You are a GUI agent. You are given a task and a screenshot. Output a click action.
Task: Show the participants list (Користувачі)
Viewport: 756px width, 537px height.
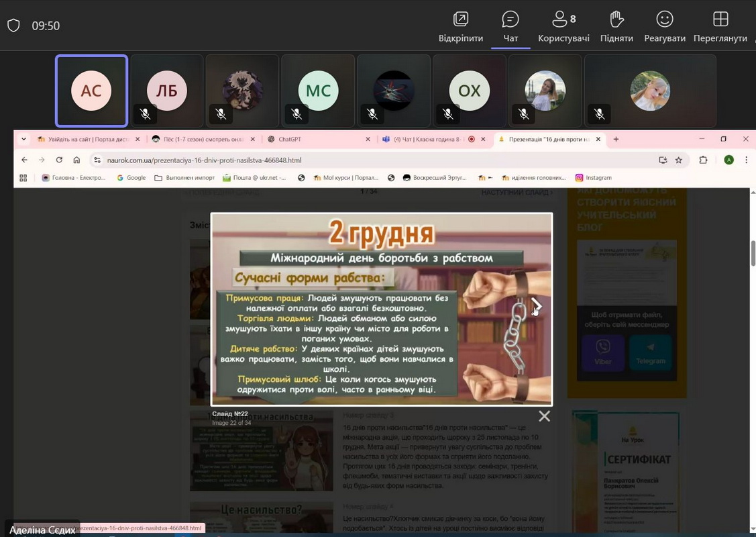563,26
